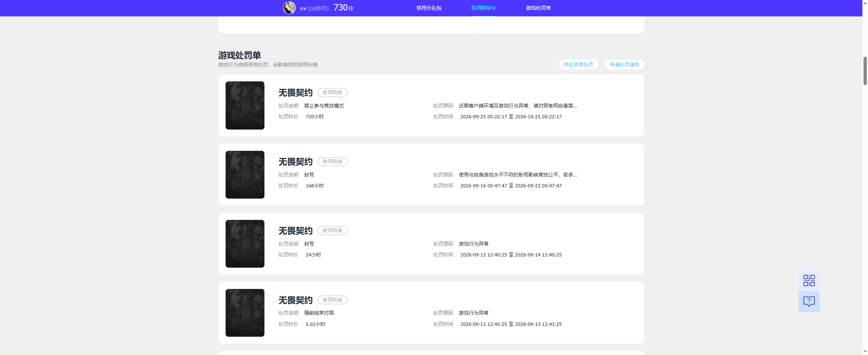Click time range 2026-09-25 00:22:17 至 2026-10-25
The image size is (868, 355).
511,116
